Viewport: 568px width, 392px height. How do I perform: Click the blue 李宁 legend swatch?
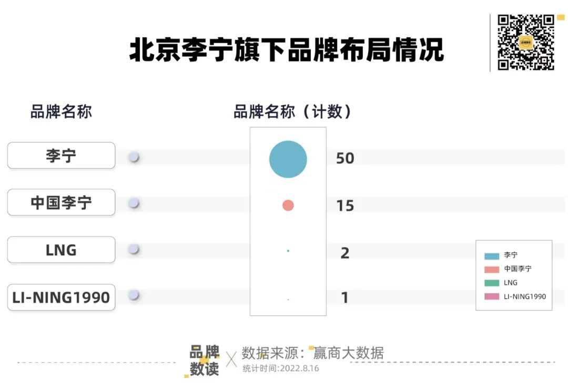tap(492, 256)
